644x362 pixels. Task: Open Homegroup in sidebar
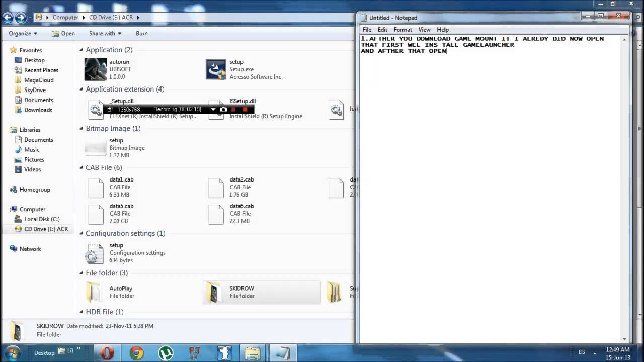point(35,190)
